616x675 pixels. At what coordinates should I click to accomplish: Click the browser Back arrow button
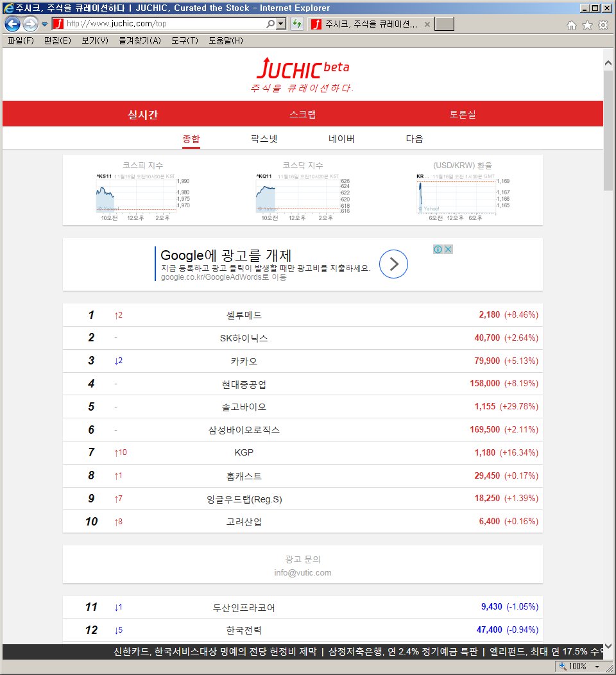click(12, 24)
